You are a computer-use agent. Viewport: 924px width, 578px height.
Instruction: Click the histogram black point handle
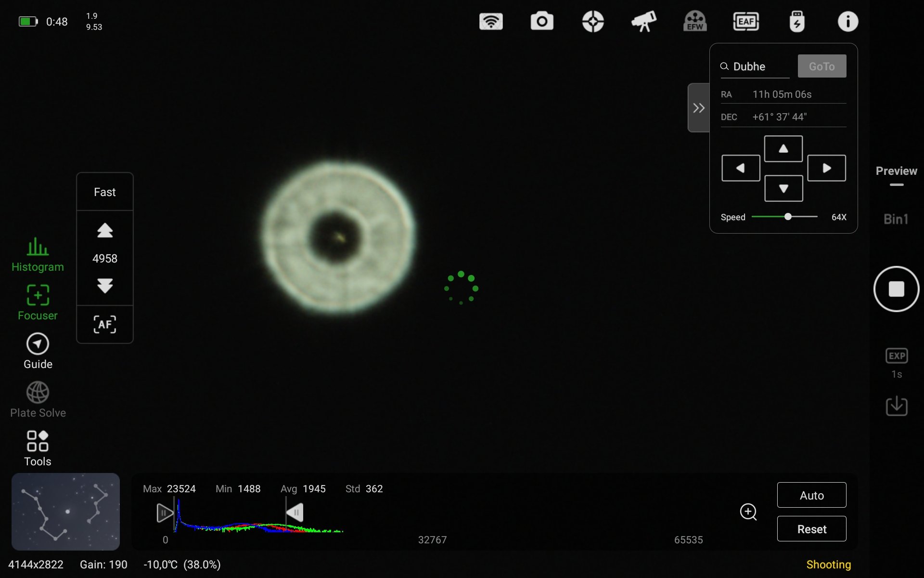point(165,513)
